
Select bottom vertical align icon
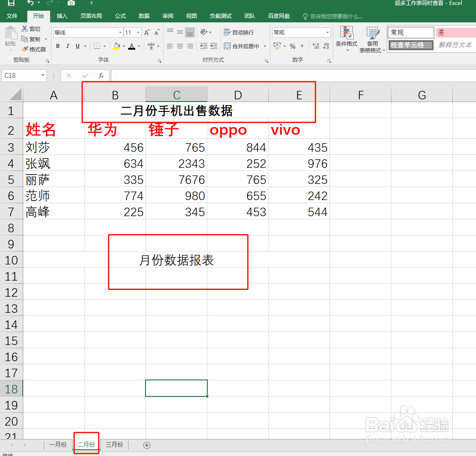coord(190,32)
